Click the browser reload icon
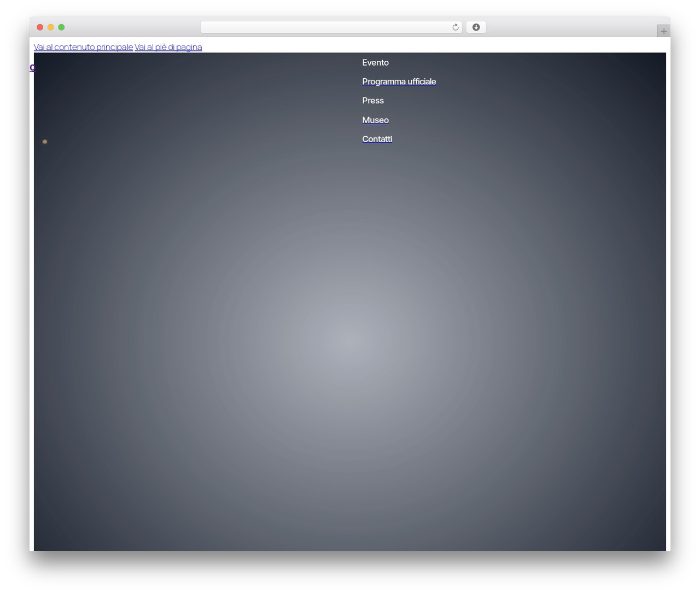The width and height of the screenshot is (700, 593). pyautogui.click(x=455, y=27)
